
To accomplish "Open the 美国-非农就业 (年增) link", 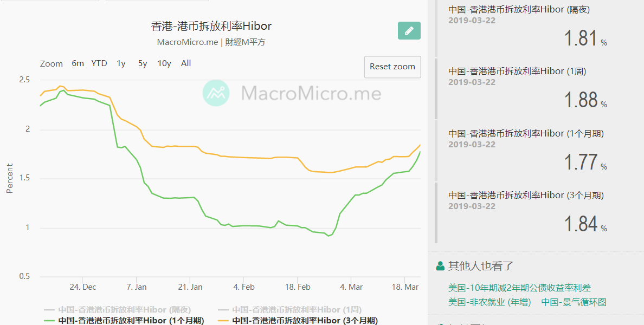I will 490,302.
